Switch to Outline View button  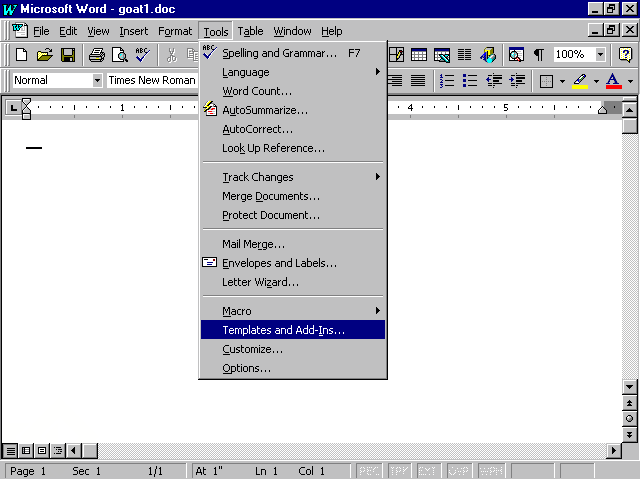(58, 451)
